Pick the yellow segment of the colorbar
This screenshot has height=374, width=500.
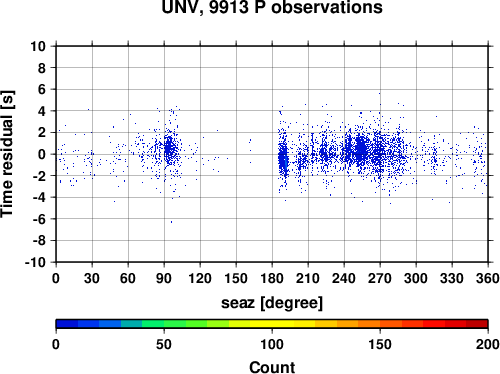(x=272, y=324)
